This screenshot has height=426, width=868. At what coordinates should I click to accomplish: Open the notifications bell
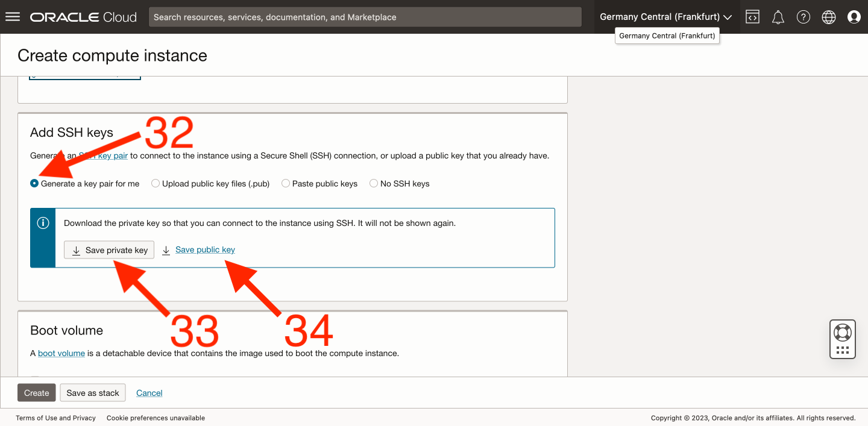coord(778,17)
